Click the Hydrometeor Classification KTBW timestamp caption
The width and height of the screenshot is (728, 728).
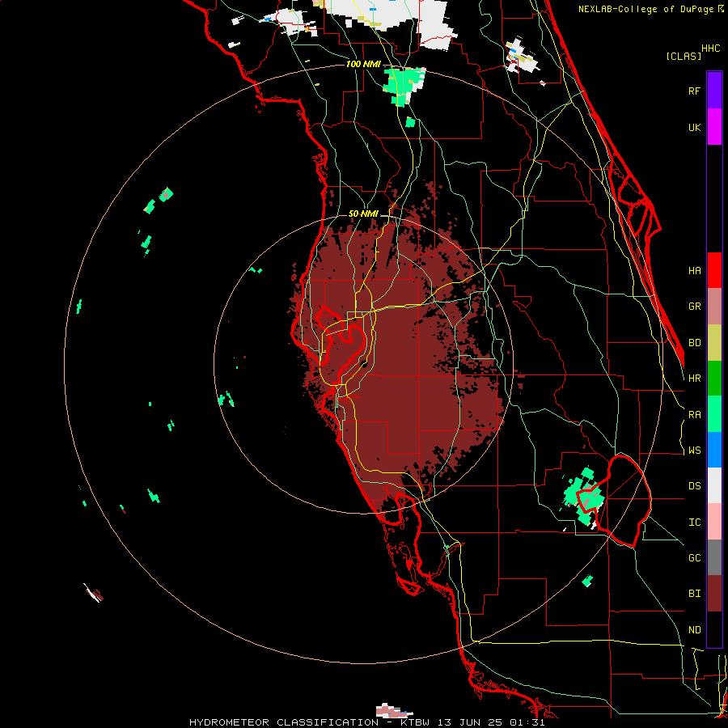point(366,722)
